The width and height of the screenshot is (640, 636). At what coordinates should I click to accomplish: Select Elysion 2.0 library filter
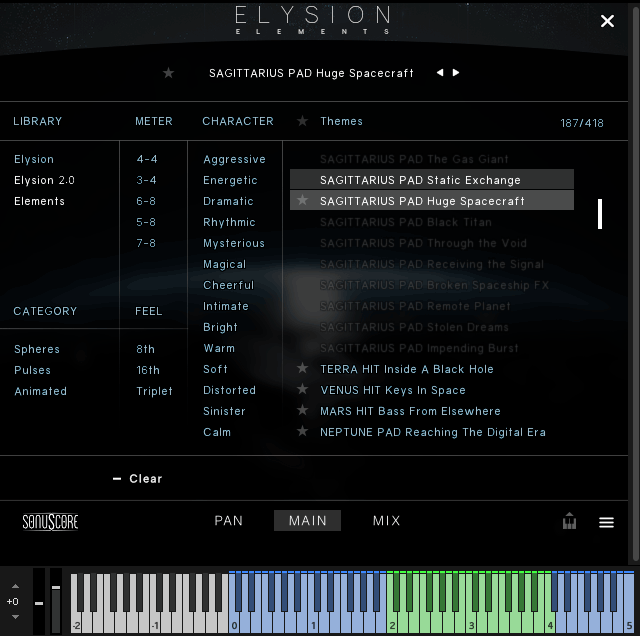tap(44, 180)
